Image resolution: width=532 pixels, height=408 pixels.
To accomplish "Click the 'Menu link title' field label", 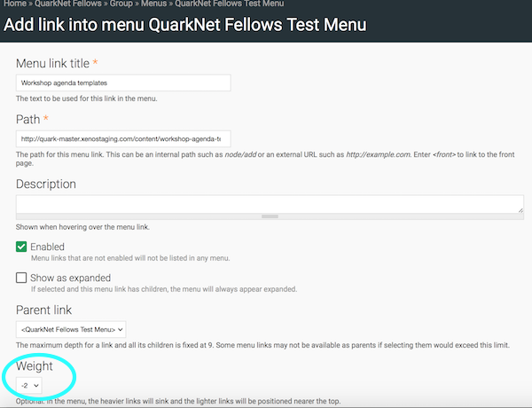I will point(52,63).
